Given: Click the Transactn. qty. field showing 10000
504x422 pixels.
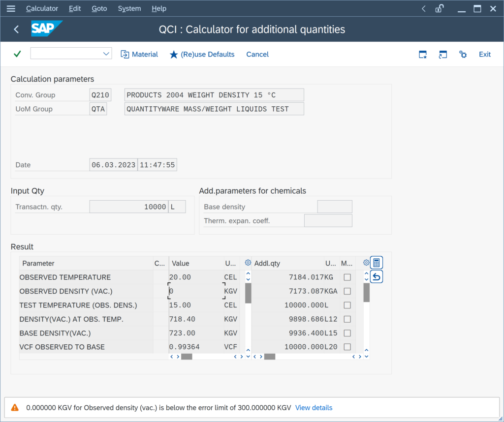Looking at the screenshot, I should (x=128, y=207).
